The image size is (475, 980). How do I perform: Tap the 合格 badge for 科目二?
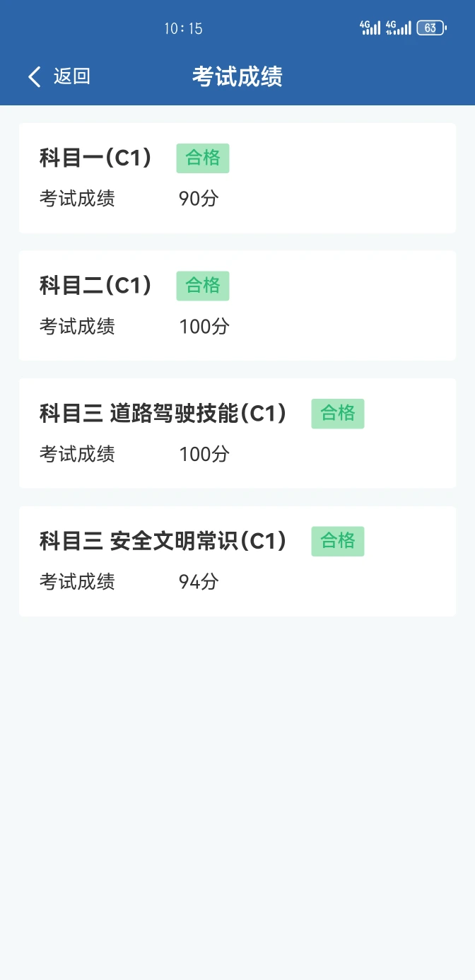[203, 286]
